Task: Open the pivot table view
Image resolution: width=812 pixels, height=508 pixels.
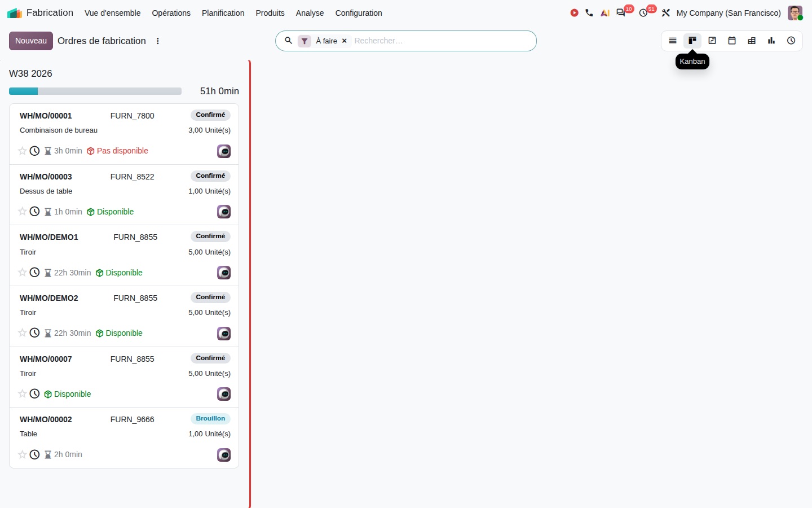Action: (752, 41)
